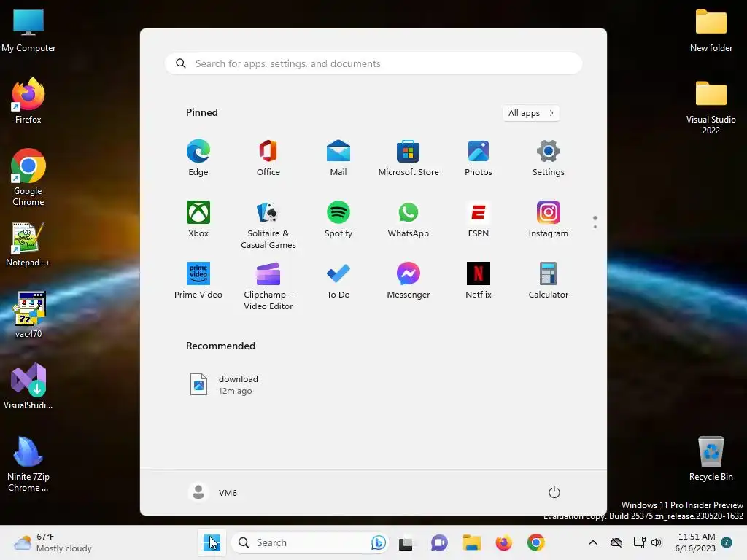Viewport: 747px width, 560px height.
Task: Open weather widget showing 67°F
Action: pyautogui.click(x=53, y=542)
